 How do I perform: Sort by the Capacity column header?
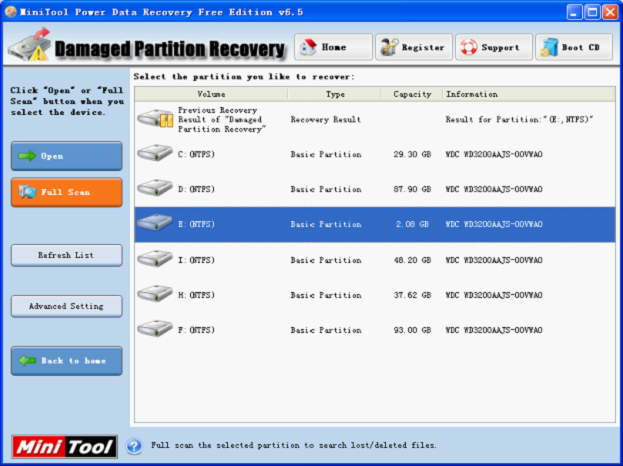pos(412,94)
